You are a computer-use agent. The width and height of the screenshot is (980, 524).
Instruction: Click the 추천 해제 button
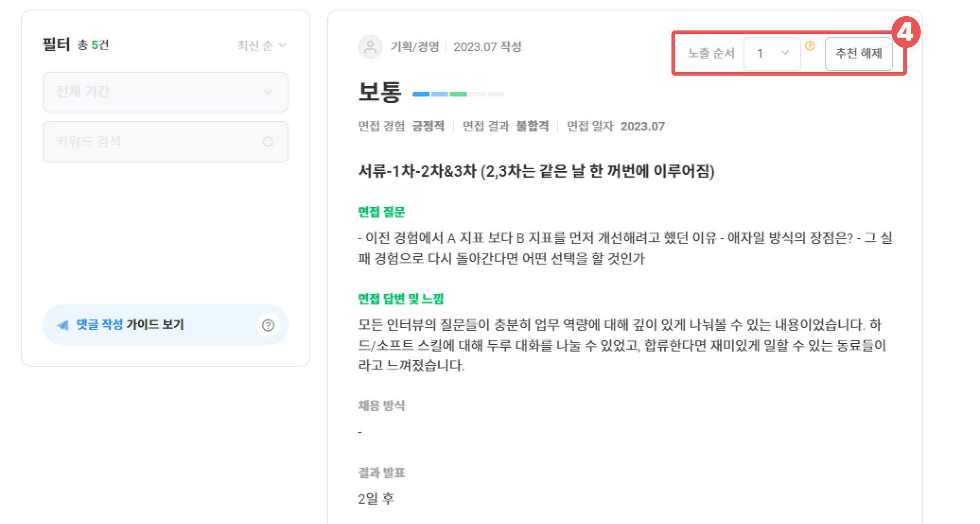[858, 53]
